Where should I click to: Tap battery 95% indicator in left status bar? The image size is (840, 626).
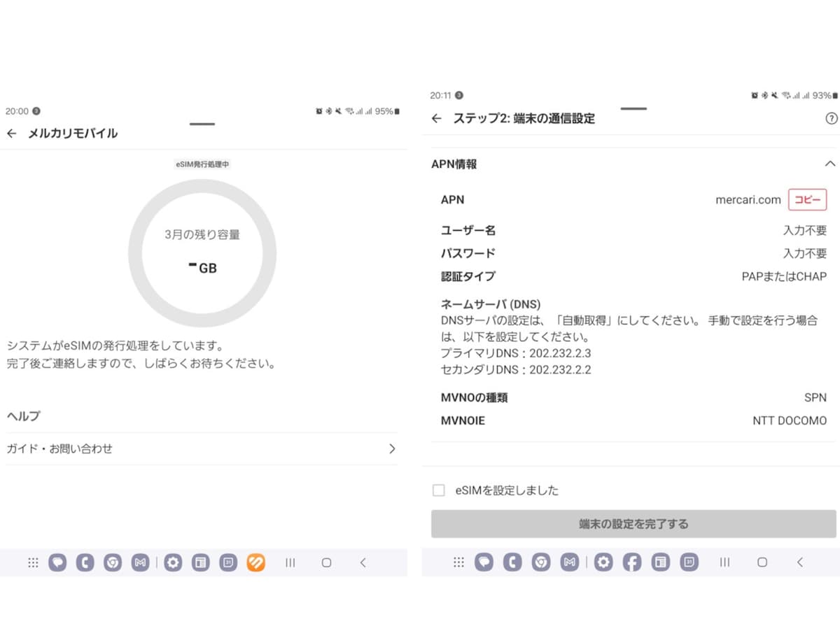pos(387,111)
